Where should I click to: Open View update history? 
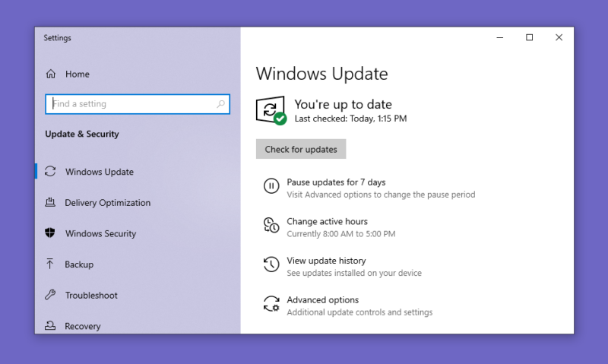point(326,261)
